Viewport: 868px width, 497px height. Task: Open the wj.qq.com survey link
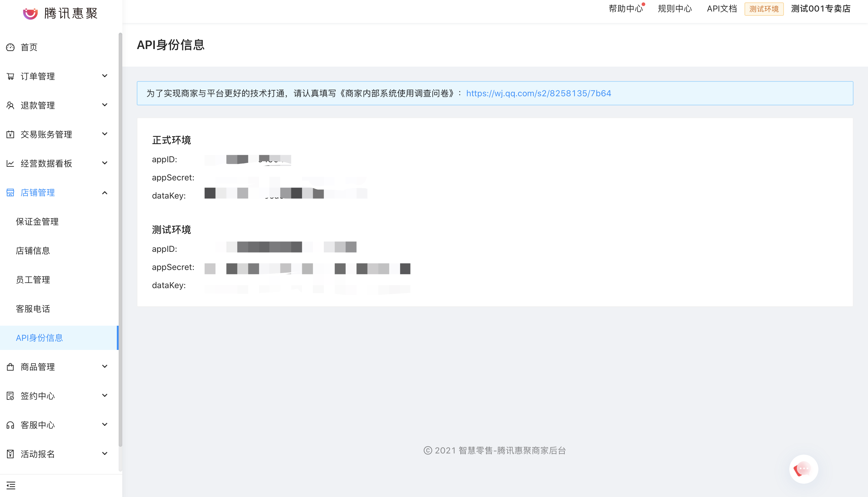tap(539, 93)
